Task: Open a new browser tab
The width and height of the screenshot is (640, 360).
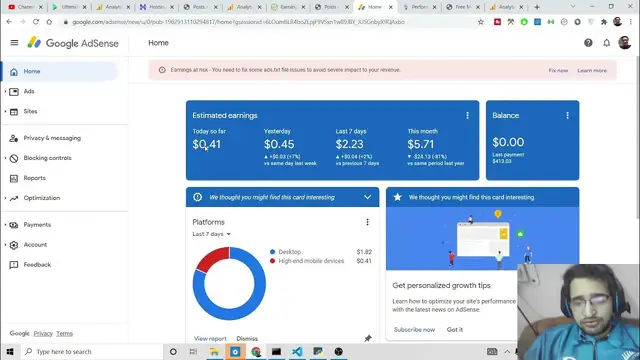Action: click(x=537, y=7)
